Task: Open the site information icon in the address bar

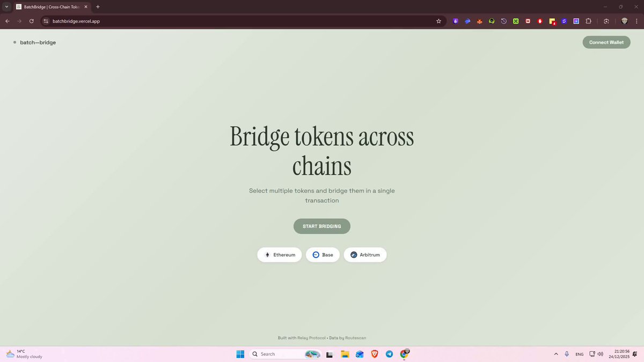Action: (46, 21)
